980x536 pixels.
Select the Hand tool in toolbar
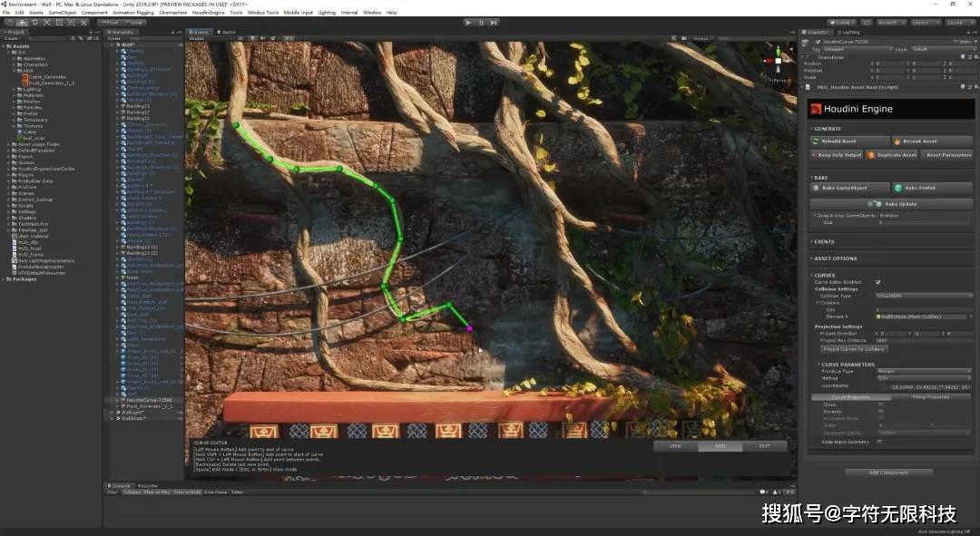pos(8,22)
